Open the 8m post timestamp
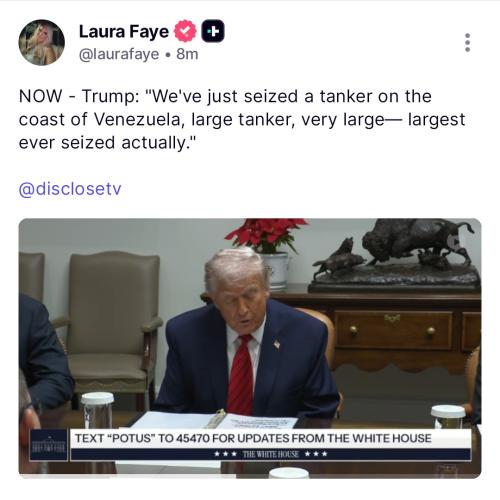The width and height of the screenshot is (500, 500). click(187, 54)
